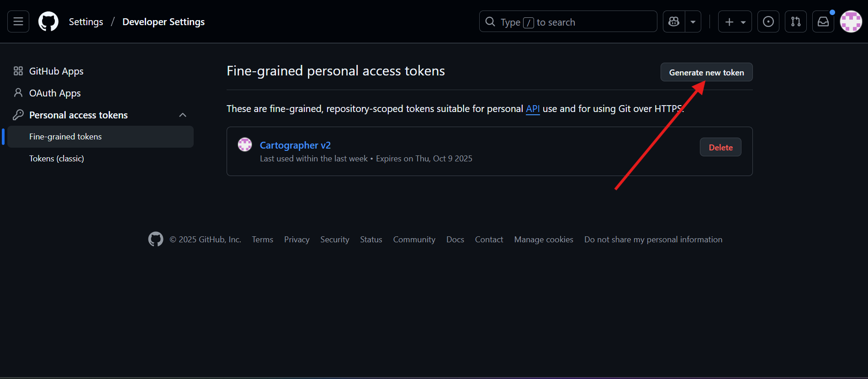This screenshot has height=379, width=868.
Task: Click the Developer Settings breadcrumb
Action: [x=164, y=22]
